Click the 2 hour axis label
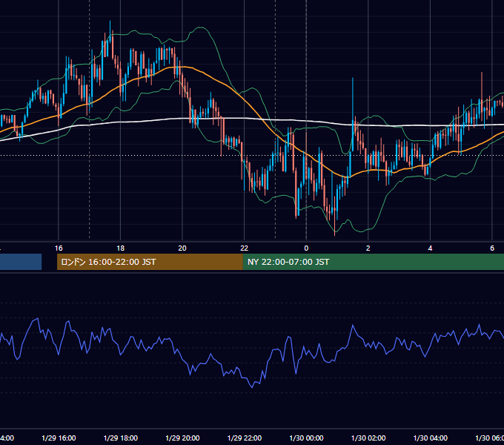The height and width of the screenshot is (445, 504). pos(368,248)
